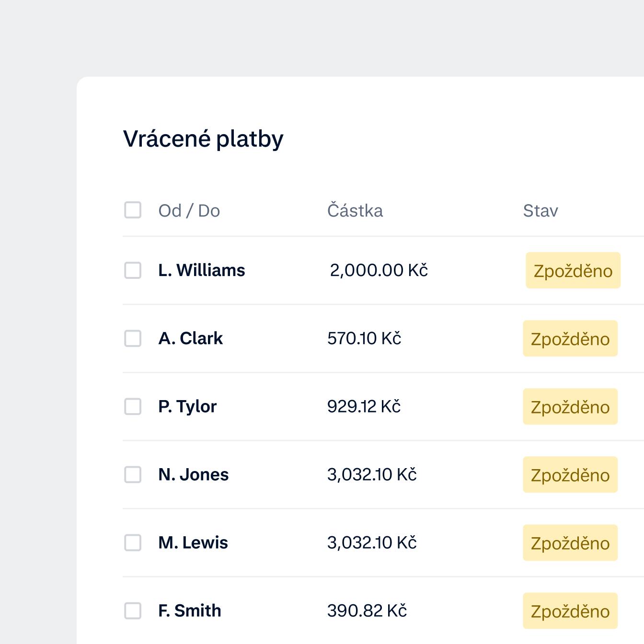Sort by the Od / Do column header
This screenshot has width=644, height=644.
tap(189, 210)
